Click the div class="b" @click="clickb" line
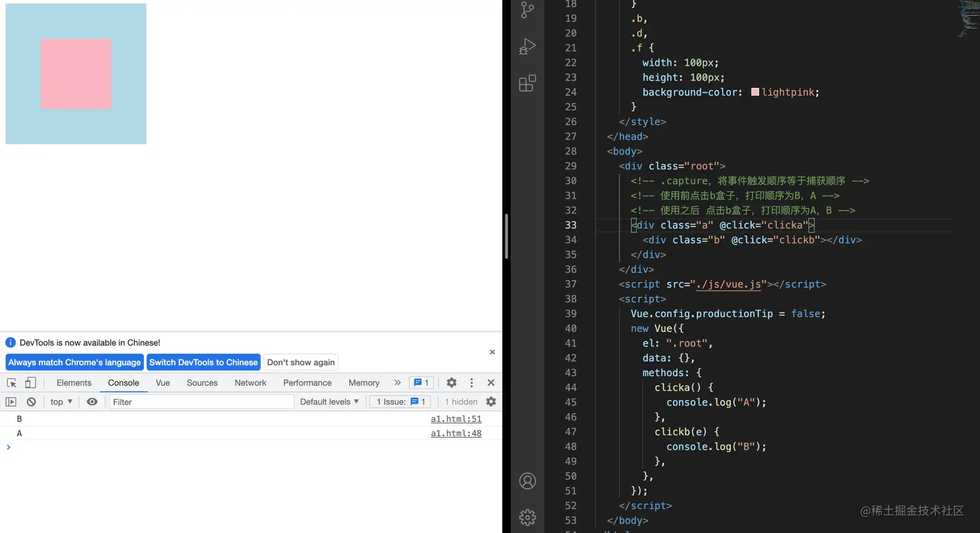Image resolution: width=980 pixels, height=533 pixels. [x=752, y=240]
